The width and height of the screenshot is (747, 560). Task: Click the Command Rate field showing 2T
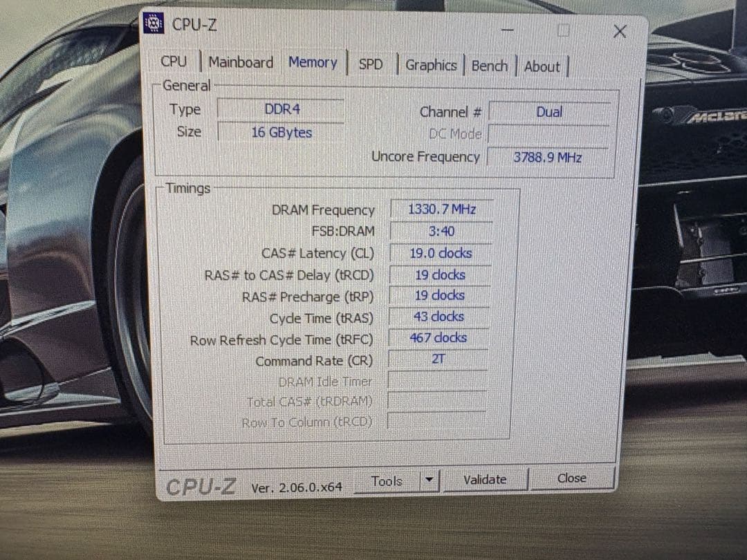pos(438,360)
